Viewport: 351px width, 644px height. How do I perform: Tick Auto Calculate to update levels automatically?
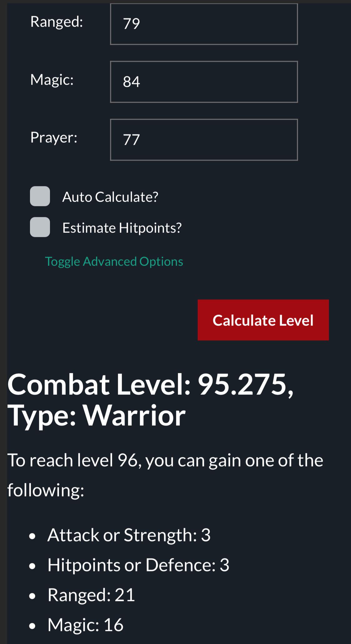click(x=40, y=197)
